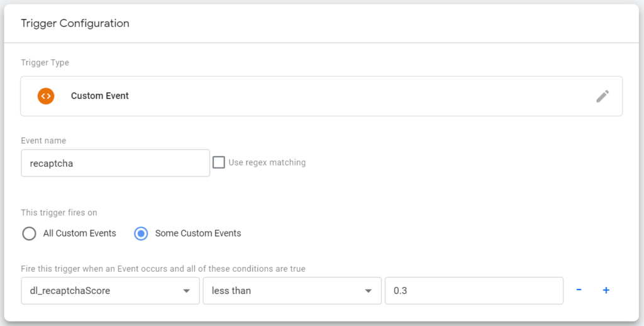This screenshot has height=326, width=644.
Task: Open the less than operator dropdown
Action: click(292, 291)
